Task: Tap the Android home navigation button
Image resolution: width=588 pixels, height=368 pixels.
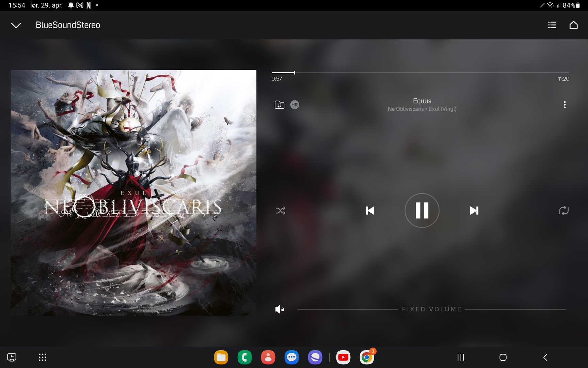Action: (503, 357)
